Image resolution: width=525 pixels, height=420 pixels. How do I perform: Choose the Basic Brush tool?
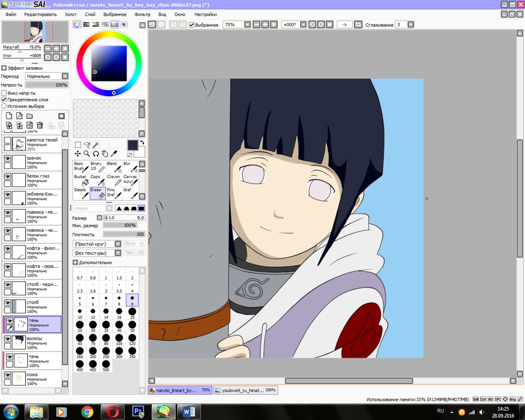(x=81, y=167)
